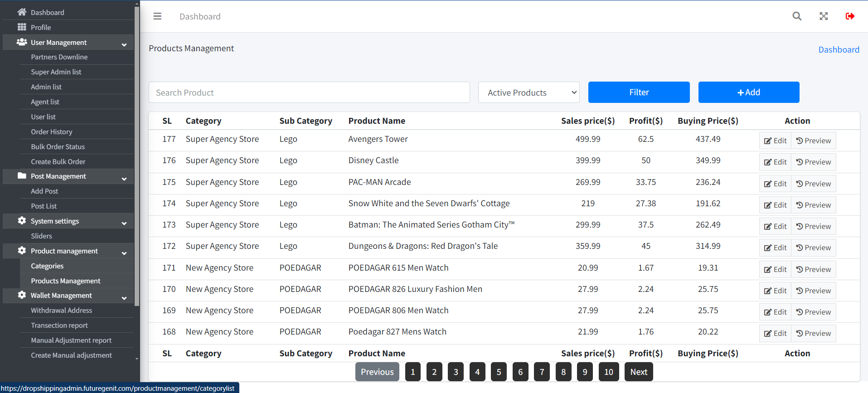Image resolution: width=868 pixels, height=393 pixels.
Task: Collapse the System settings chevron
Action: (x=124, y=223)
